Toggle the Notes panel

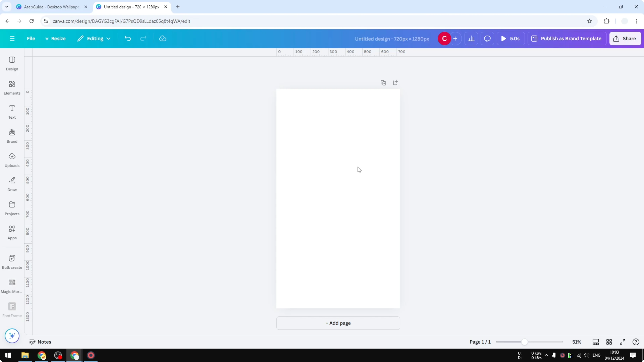[40, 342]
